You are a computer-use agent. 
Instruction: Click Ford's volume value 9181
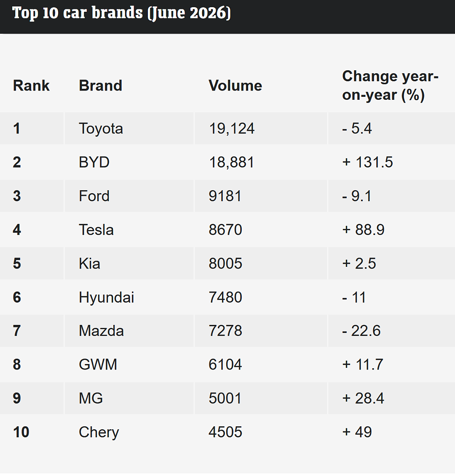[x=225, y=196]
